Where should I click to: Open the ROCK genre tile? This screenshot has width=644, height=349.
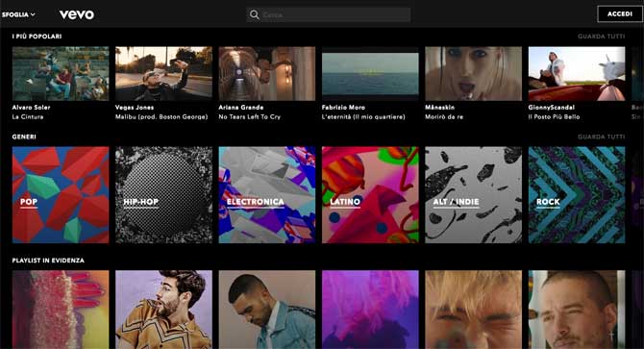tap(577, 194)
